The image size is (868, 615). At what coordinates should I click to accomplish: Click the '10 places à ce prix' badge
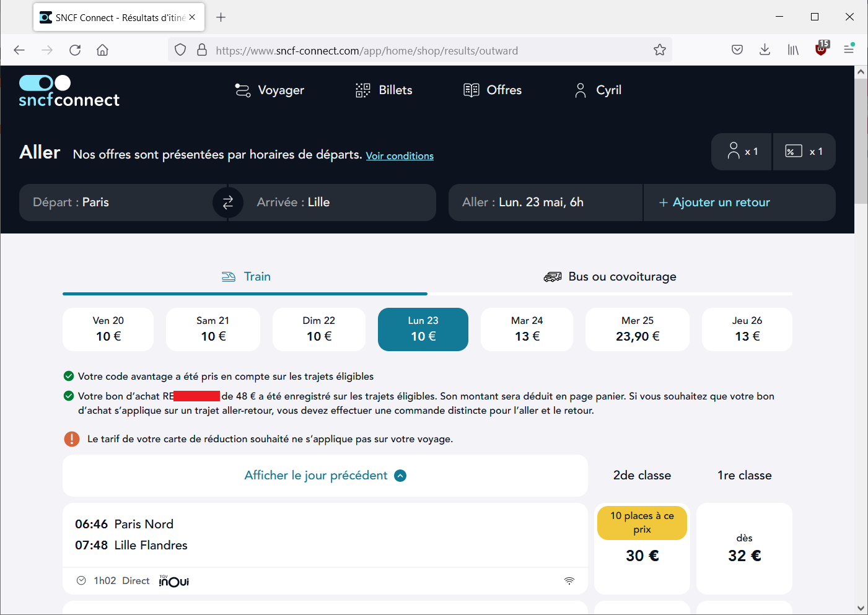point(642,523)
